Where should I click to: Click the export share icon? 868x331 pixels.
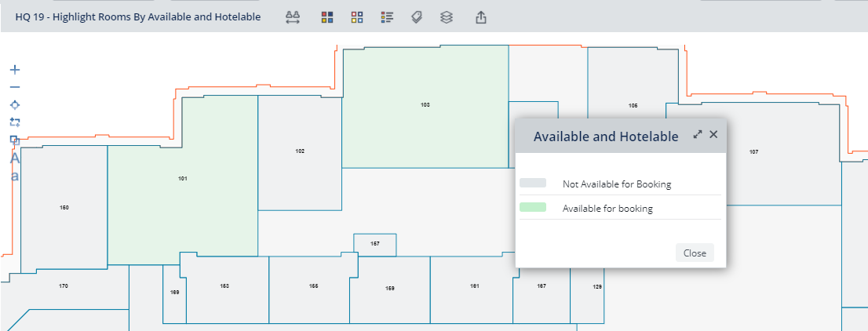(x=481, y=17)
